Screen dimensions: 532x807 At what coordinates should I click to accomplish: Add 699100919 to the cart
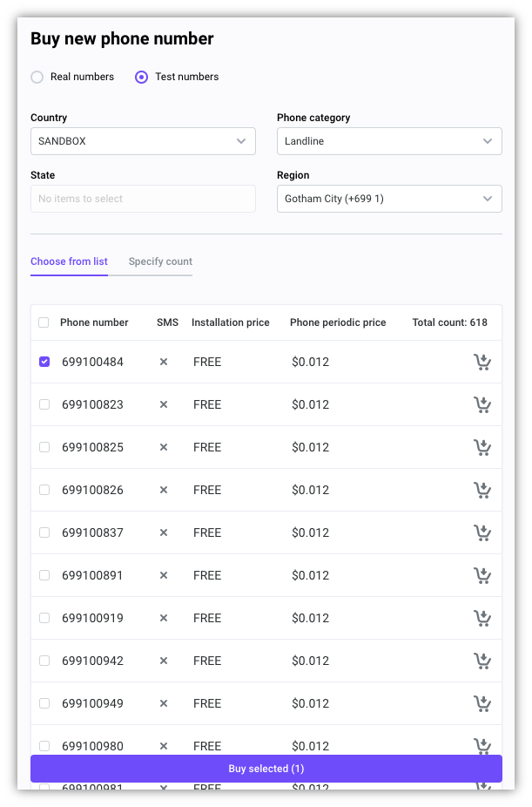tap(481, 618)
